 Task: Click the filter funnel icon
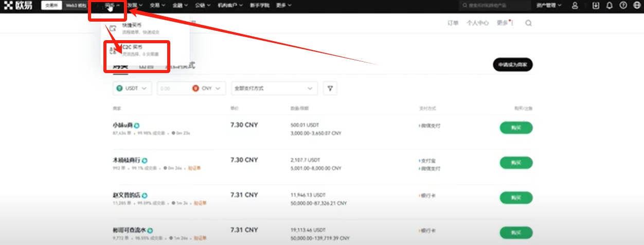pos(330,89)
